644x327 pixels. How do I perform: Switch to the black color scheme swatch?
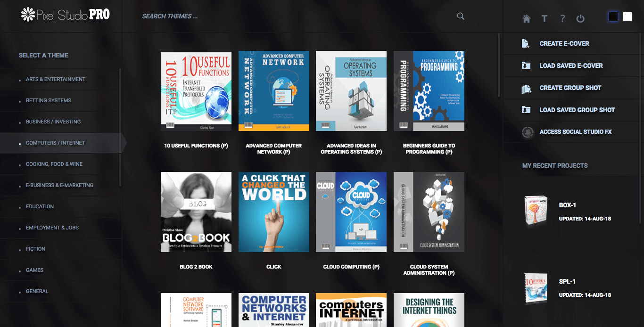coord(613,16)
